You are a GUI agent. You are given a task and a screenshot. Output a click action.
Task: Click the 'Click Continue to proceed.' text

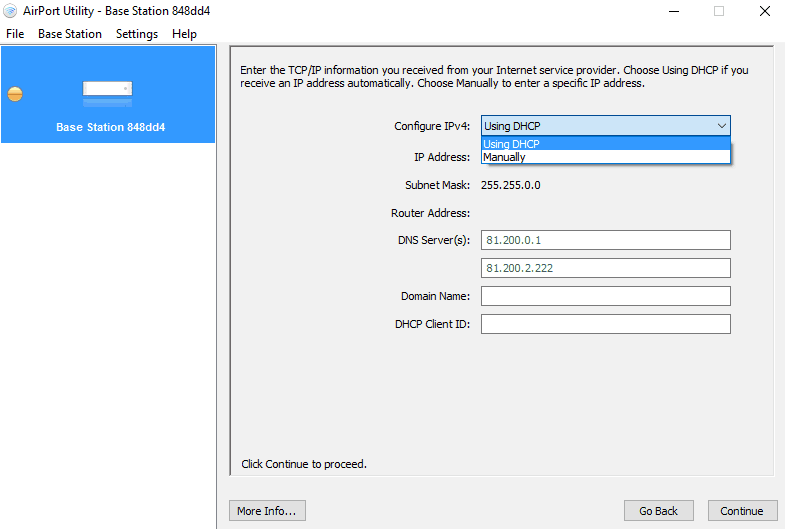point(304,464)
